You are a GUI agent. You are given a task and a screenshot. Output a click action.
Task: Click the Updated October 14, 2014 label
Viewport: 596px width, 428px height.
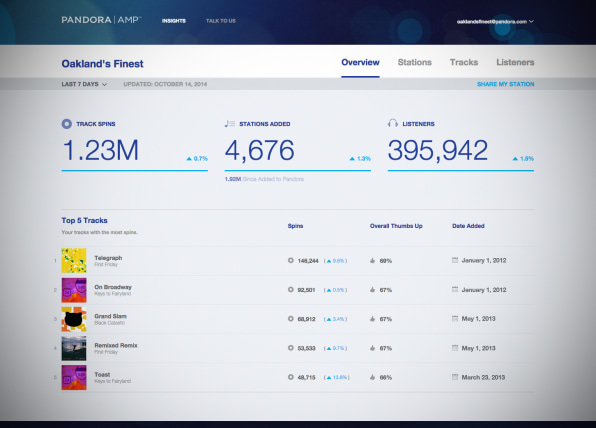click(x=165, y=84)
